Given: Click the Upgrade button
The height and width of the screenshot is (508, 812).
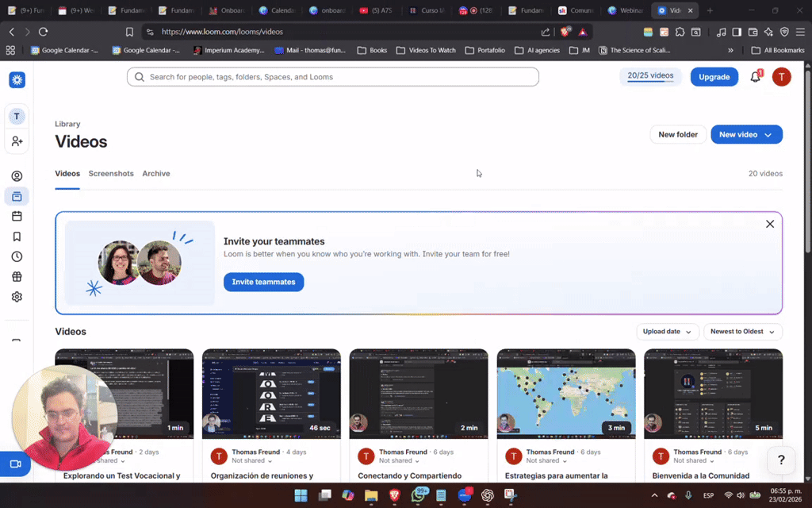Looking at the screenshot, I should 714,77.
